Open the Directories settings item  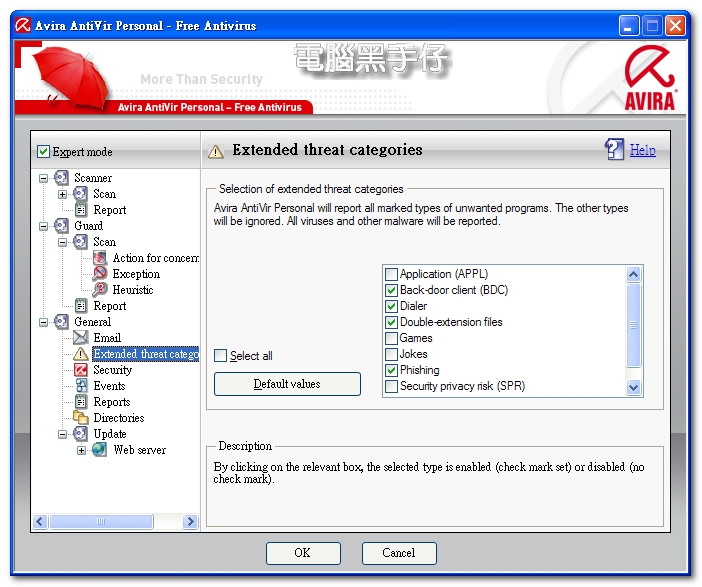119,418
